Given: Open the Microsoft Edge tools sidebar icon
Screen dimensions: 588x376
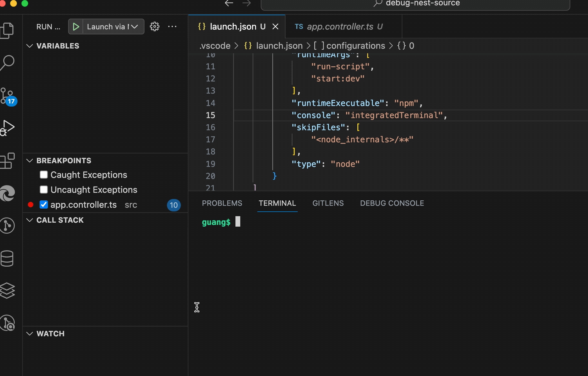Looking at the screenshot, I should (7, 193).
